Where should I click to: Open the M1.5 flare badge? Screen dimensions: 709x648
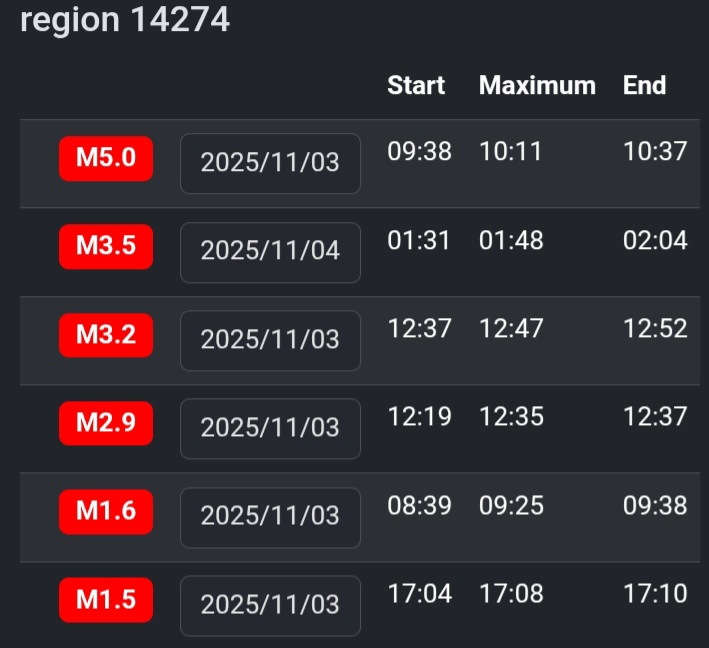[106, 600]
